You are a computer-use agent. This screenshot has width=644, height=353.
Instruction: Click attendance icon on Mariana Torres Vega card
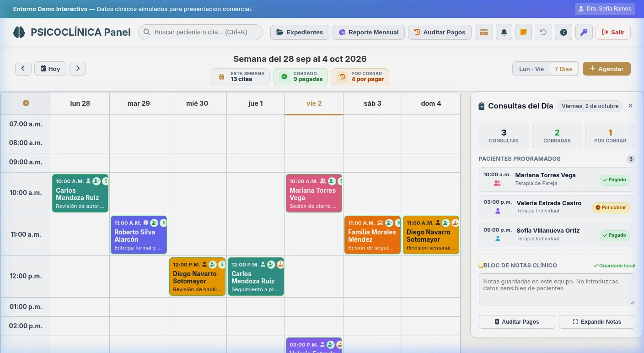click(x=332, y=181)
